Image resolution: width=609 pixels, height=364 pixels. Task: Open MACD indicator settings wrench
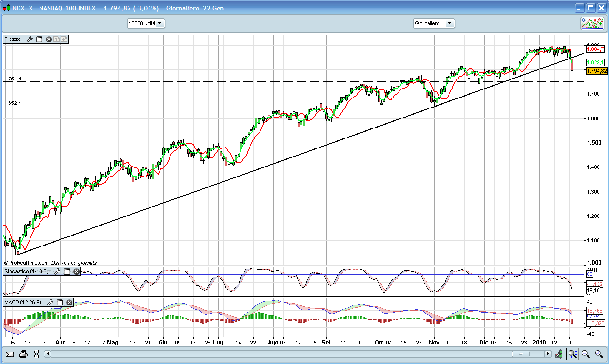coord(50,302)
